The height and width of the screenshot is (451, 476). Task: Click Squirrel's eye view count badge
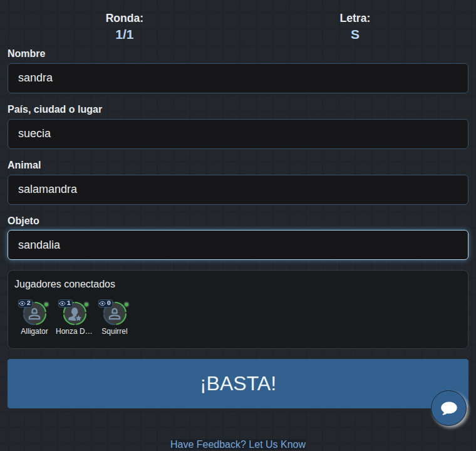pyautogui.click(x=105, y=303)
